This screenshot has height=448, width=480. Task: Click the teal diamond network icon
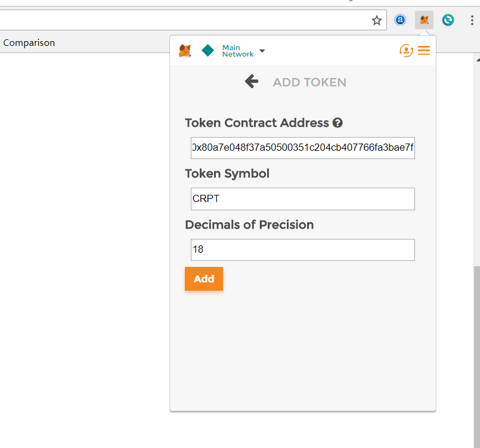pos(208,51)
